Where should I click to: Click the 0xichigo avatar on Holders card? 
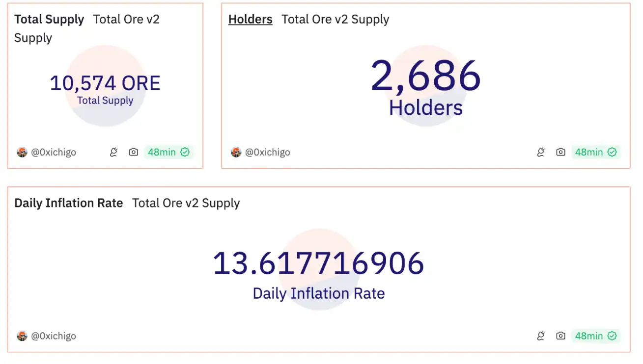click(236, 152)
